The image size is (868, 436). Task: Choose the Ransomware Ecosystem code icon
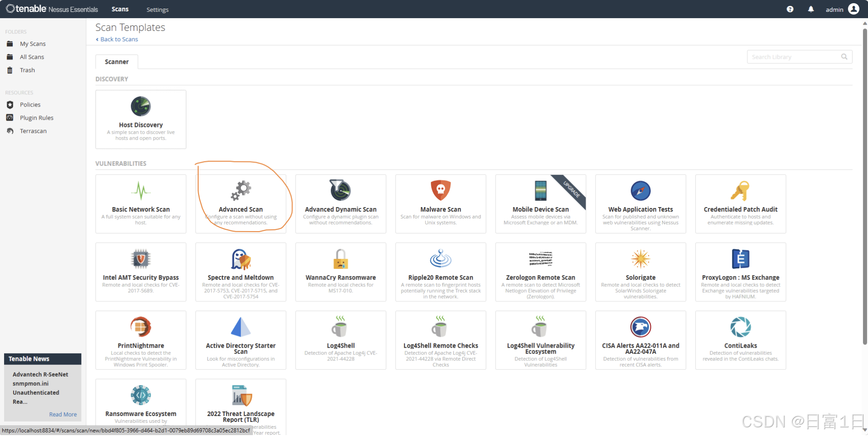click(x=141, y=395)
